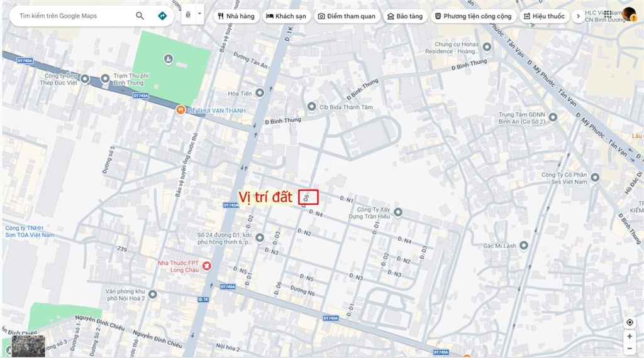Toggle satellite layer via bottom-left thumbnail
Viewport: 644px width, 358px height.
point(28,345)
